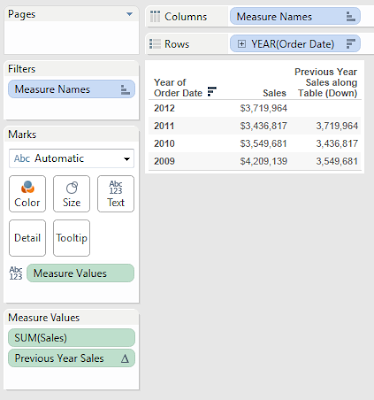Select the Previous Year Sales pill
Image resolution: width=374 pixels, height=400 pixels.
(x=71, y=358)
